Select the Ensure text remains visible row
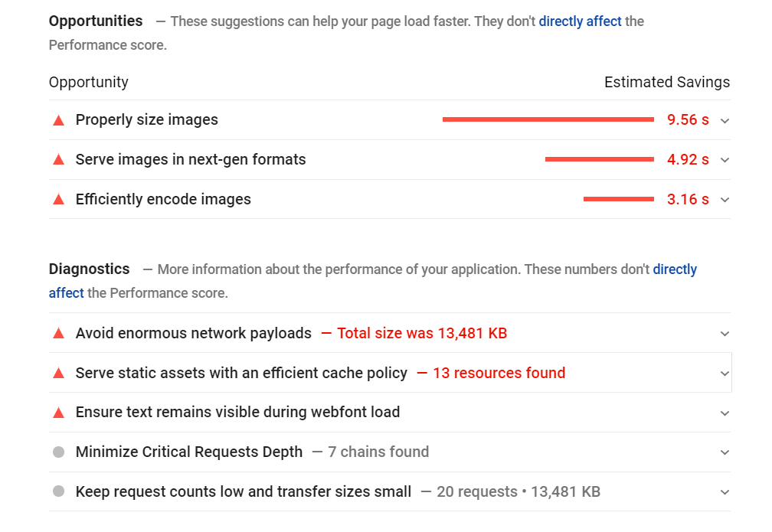Image resolution: width=772 pixels, height=532 pixels. (x=237, y=413)
